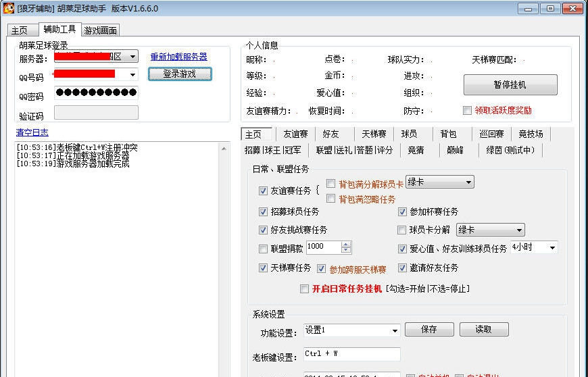
Task: Open the 服务器 dropdown
Action: coord(96,57)
